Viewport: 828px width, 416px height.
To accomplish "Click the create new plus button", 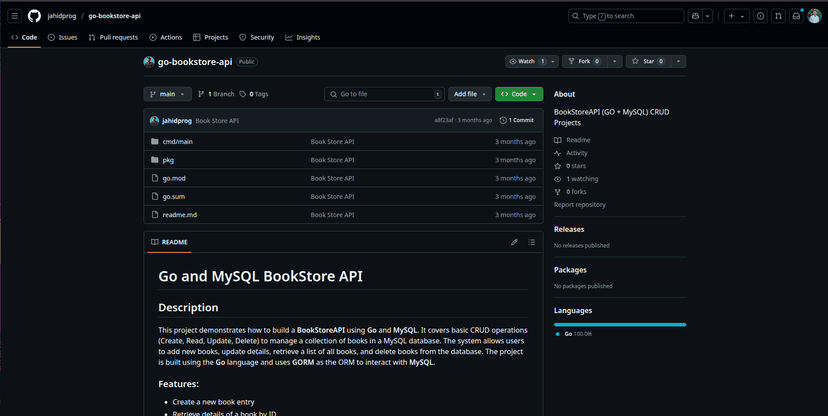I will click(731, 16).
